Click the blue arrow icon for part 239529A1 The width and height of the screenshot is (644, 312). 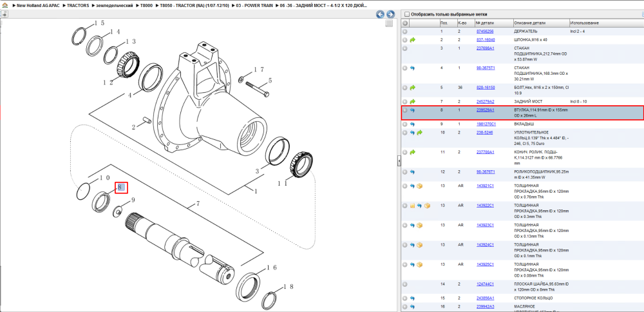pos(412,110)
